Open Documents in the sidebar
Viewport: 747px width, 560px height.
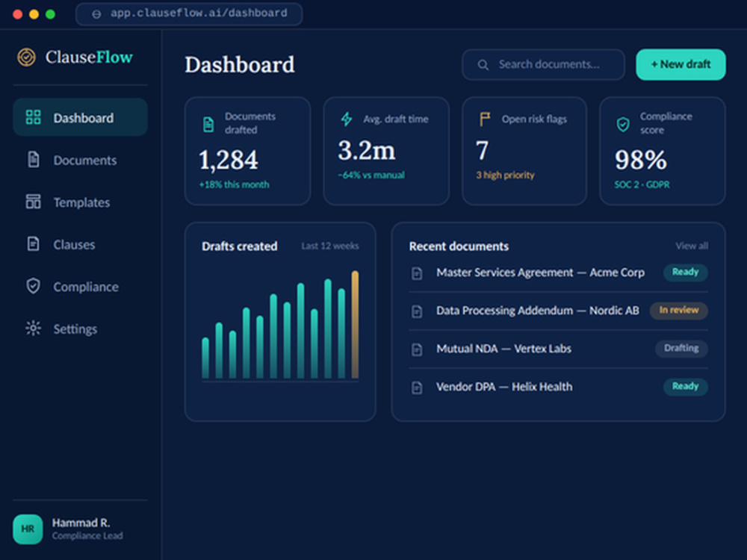[x=80, y=160]
